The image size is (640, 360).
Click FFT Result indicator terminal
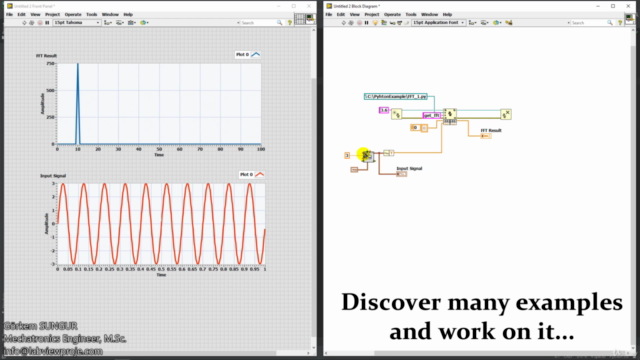[x=486, y=136]
